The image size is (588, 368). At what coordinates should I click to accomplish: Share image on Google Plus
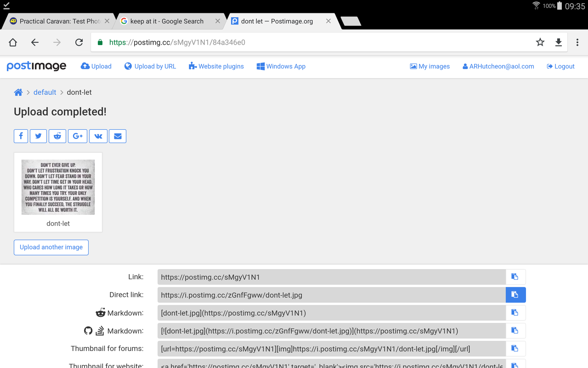coord(78,136)
